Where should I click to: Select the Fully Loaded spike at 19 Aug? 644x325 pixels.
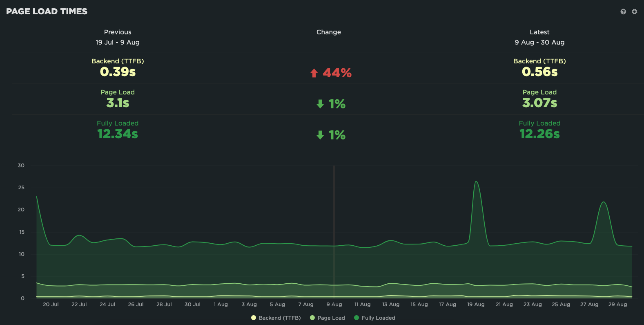(x=476, y=182)
